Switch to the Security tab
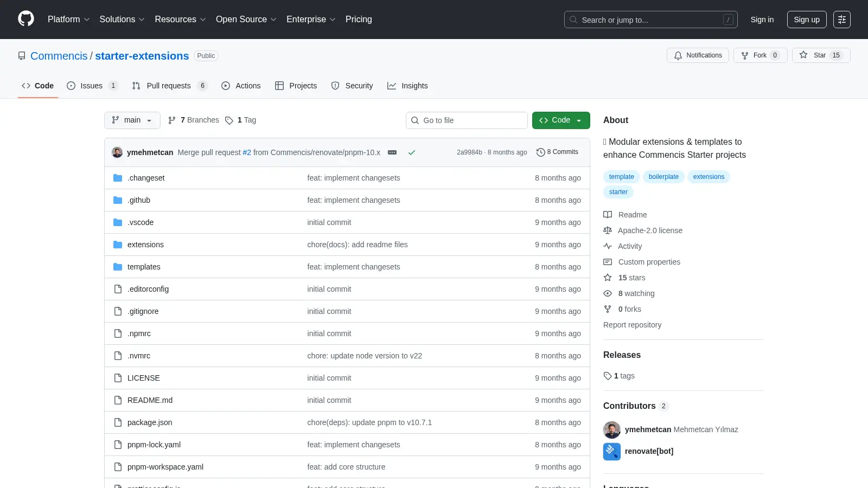 click(x=352, y=86)
